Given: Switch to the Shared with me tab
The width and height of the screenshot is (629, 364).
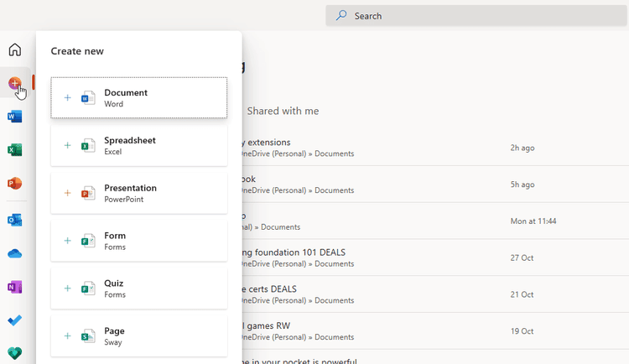Looking at the screenshot, I should (283, 111).
